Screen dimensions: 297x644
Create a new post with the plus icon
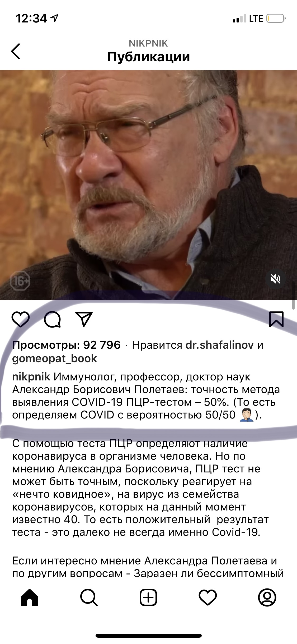pyautogui.click(x=148, y=597)
